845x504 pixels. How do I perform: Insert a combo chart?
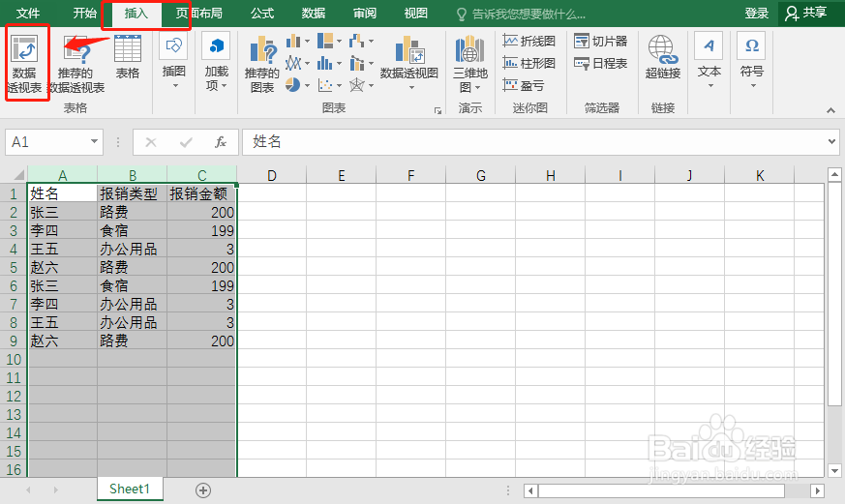(x=357, y=63)
